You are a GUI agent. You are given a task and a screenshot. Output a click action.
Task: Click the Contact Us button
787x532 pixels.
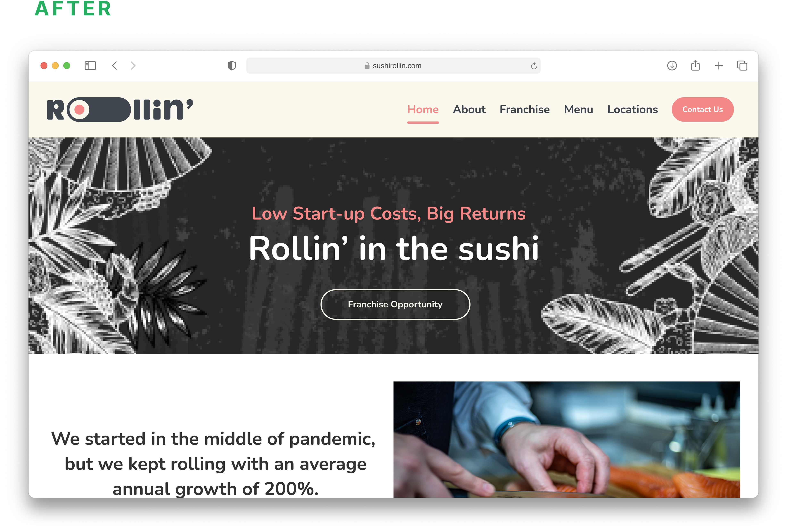click(703, 109)
